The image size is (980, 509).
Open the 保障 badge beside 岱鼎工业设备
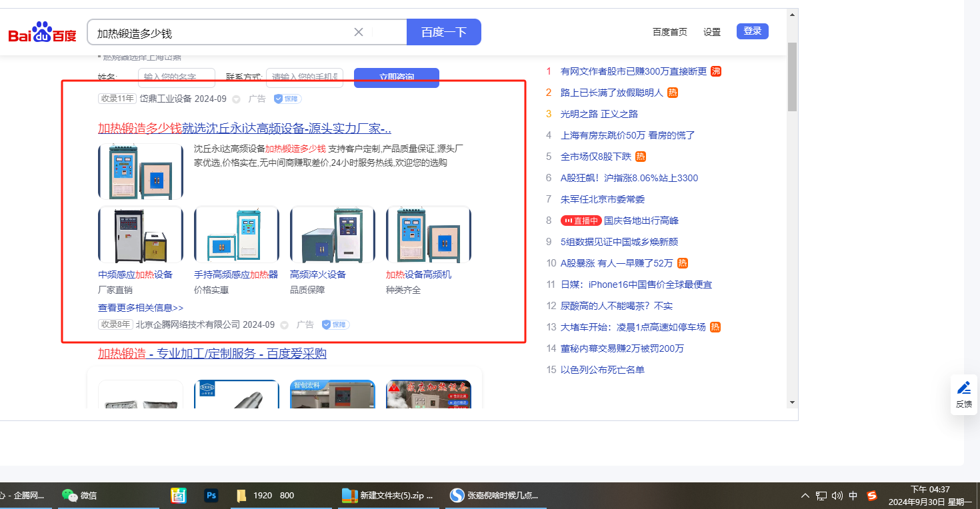coord(287,99)
